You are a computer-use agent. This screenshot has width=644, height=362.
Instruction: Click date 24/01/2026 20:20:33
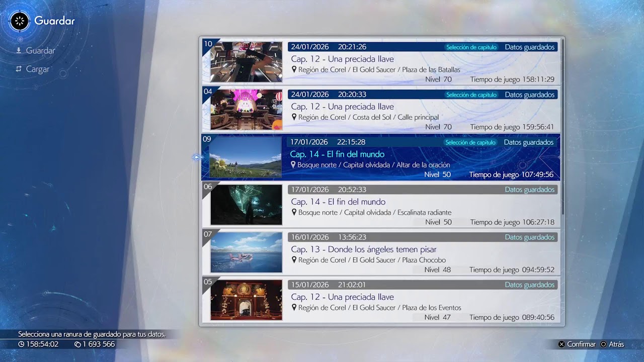[329, 95]
